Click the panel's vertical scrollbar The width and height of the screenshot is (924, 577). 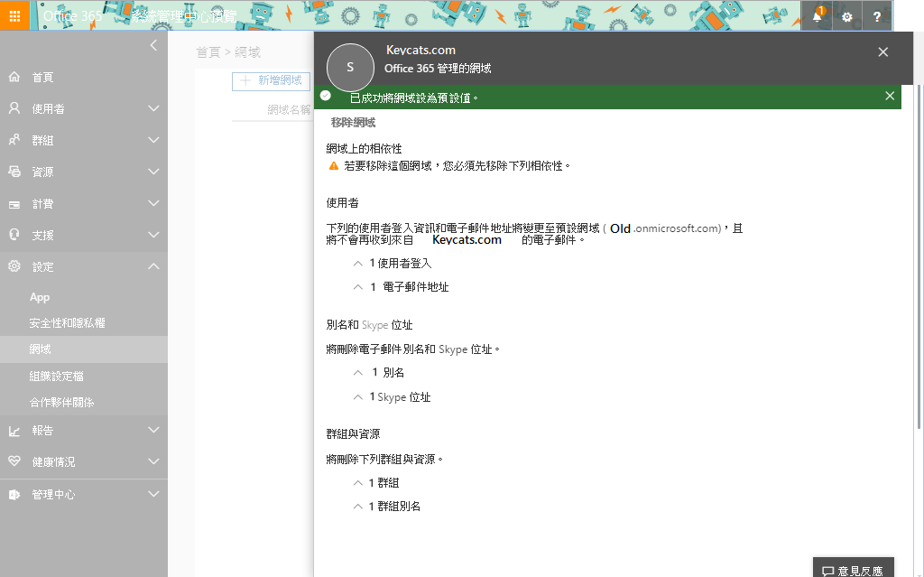(x=919, y=256)
